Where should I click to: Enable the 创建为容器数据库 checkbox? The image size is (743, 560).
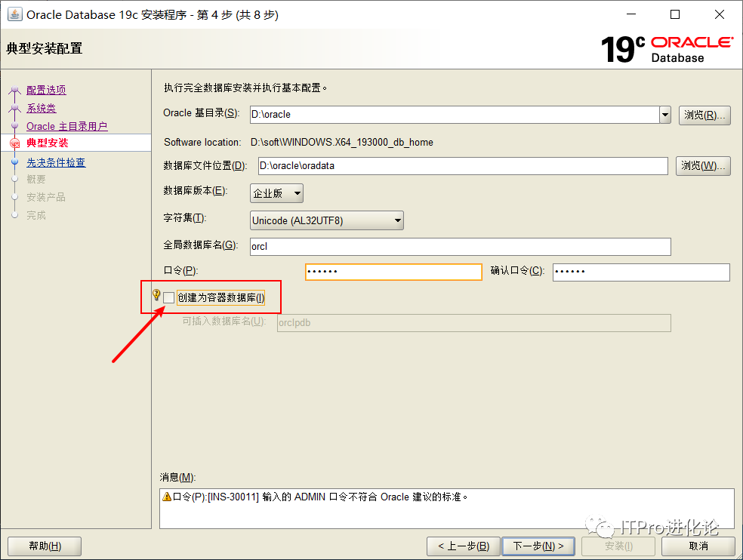click(168, 297)
